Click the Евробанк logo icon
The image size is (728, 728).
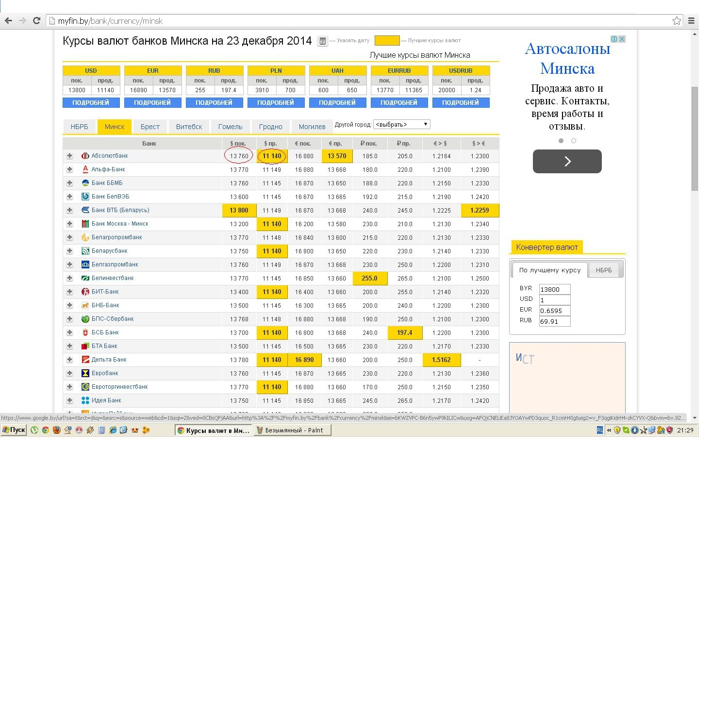tap(85, 373)
